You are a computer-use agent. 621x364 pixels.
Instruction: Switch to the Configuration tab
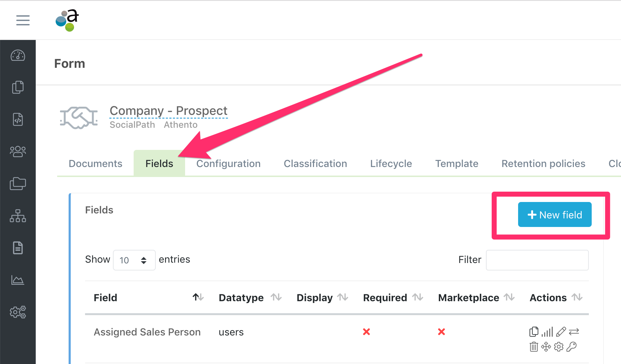[x=228, y=163]
